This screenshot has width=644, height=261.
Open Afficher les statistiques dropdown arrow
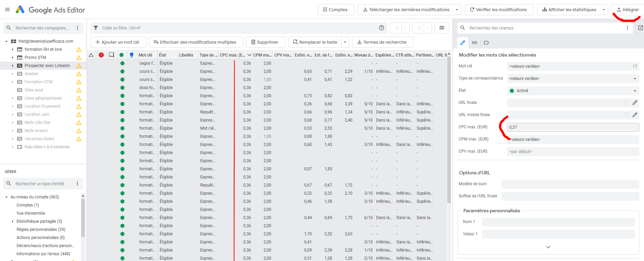(x=604, y=9)
